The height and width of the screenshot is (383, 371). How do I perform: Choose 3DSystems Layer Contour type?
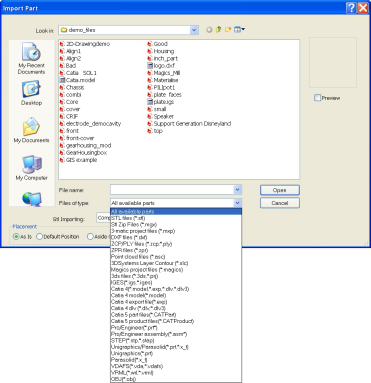click(176, 263)
